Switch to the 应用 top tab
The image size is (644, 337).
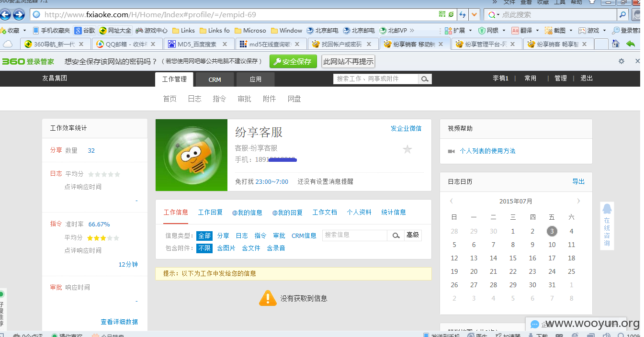pos(256,79)
